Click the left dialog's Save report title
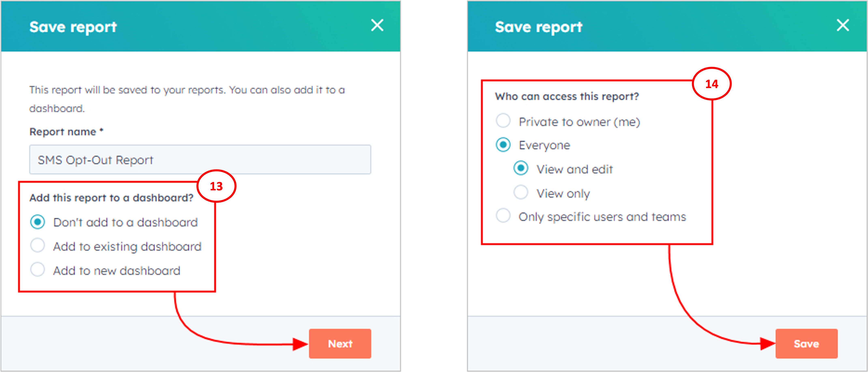Image resolution: width=868 pixels, height=372 pixels. (73, 27)
